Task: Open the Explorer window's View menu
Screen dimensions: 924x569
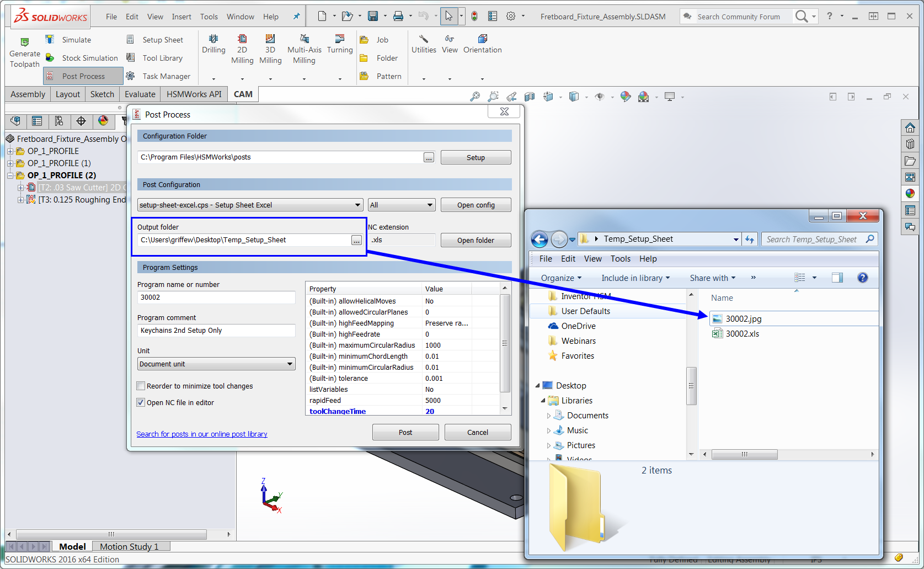Action: (x=593, y=258)
